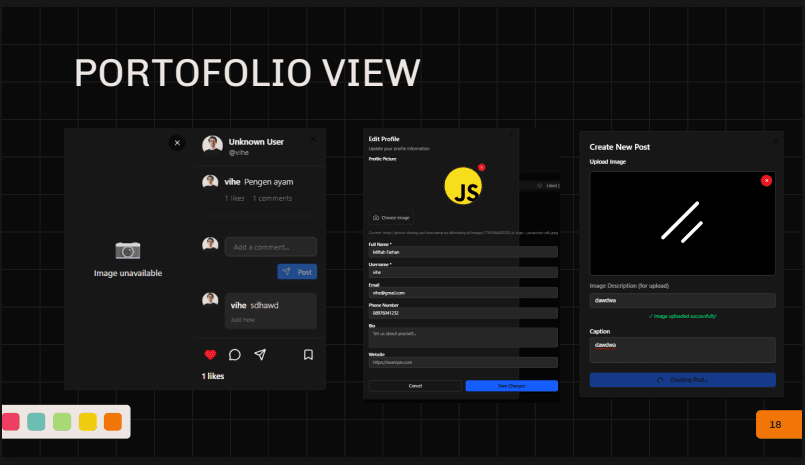Share post with paper plane icon

coord(260,354)
